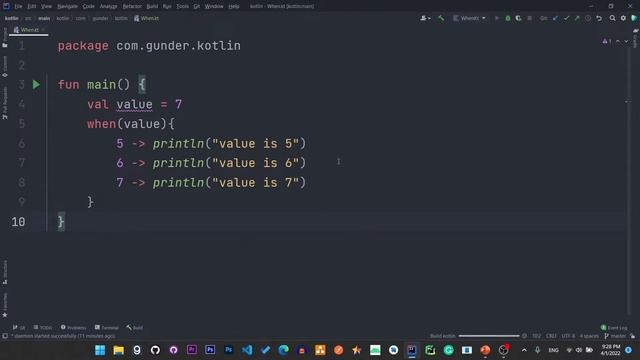Open the run configuration dropdown

[x=469, y=18]
